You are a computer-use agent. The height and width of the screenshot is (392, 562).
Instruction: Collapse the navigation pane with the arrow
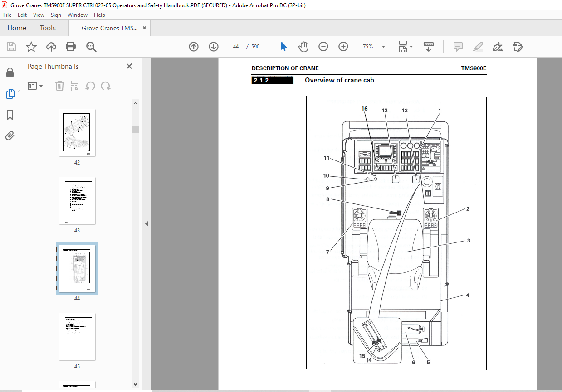click(146, 224)
